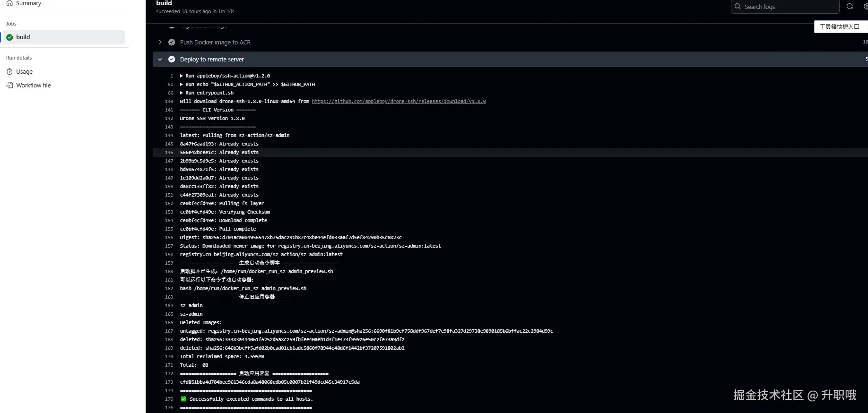Viewport: 868px width, 413px height.
Task: Open the Usage run details page
Action: (25, 72)
